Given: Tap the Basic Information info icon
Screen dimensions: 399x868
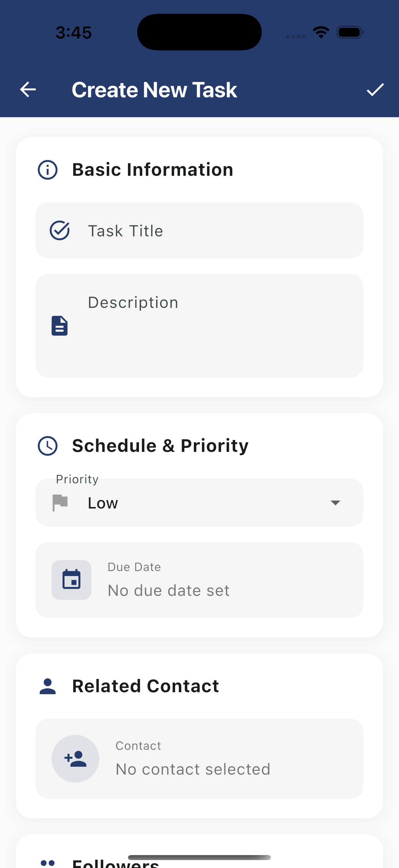Looking at the screenshot, I should (x=47, y=169).
